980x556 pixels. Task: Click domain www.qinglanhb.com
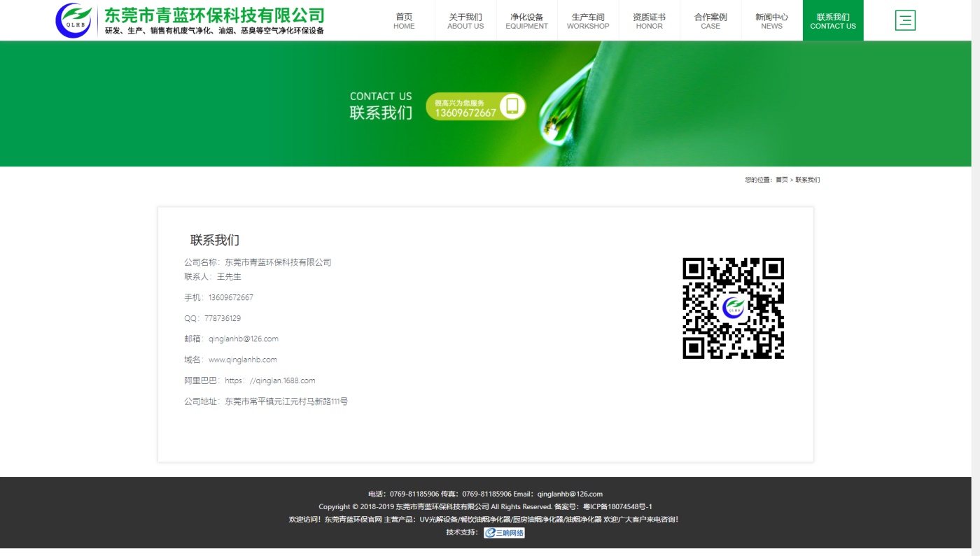pyautogui.click(x=243, y=359)
